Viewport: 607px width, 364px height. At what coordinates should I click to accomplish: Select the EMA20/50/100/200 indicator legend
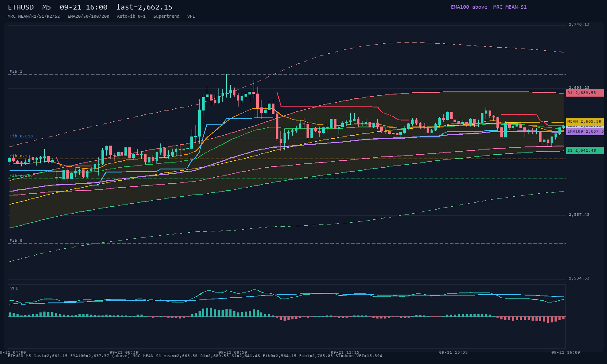coord(88,16)
